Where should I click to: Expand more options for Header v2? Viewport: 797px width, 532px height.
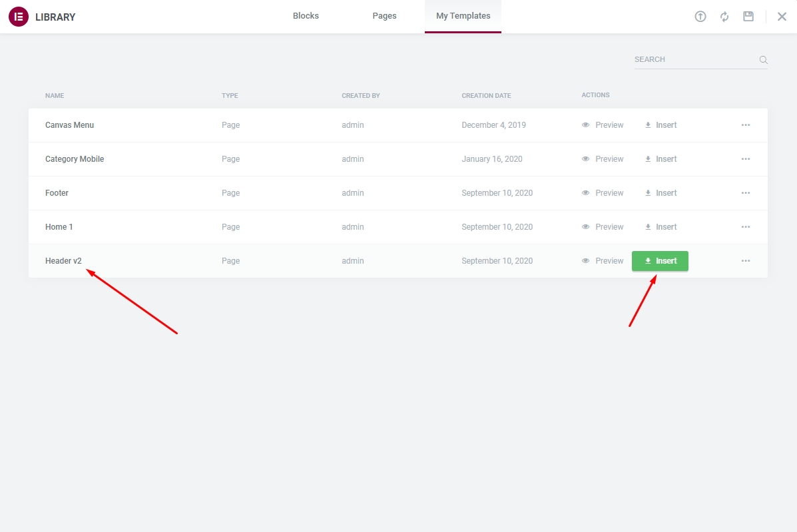tap(746, 261)
